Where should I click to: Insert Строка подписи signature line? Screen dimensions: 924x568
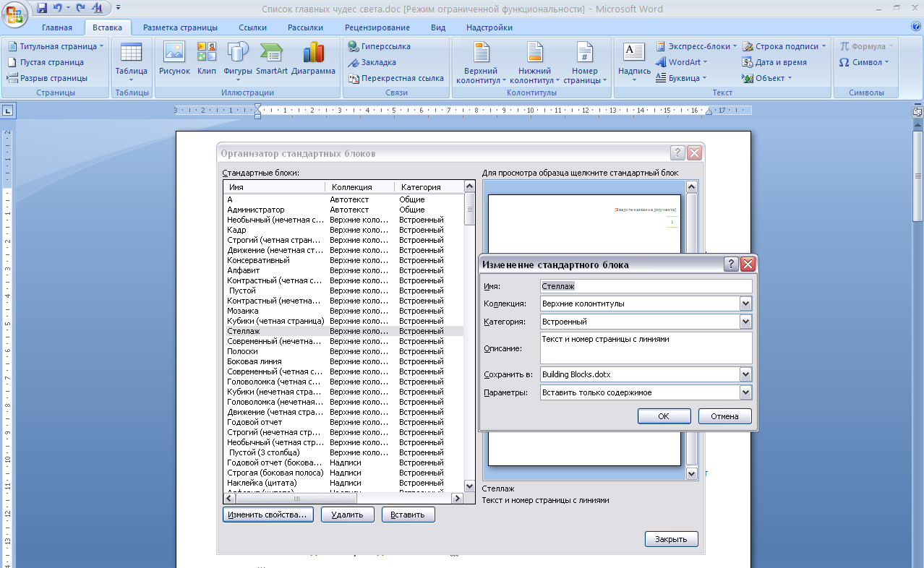784,46
